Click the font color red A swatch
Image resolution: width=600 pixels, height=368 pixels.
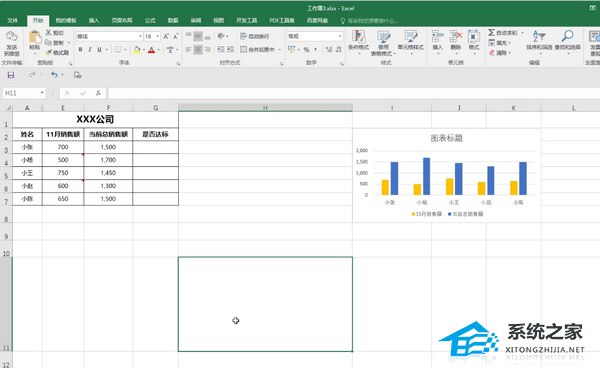coord(152,50)
